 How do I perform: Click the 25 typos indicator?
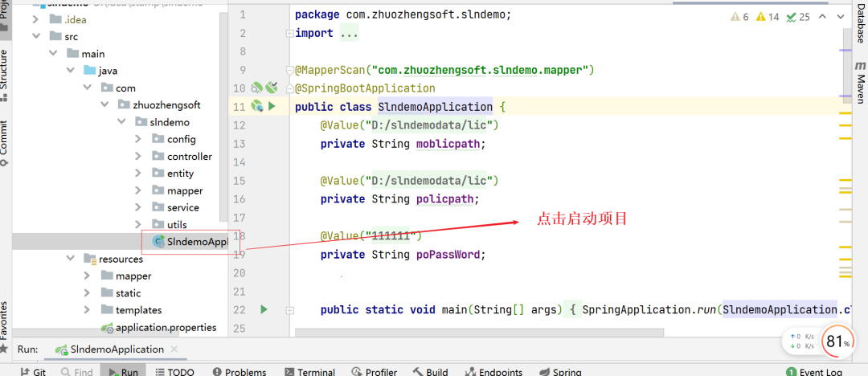click(798, 17)
